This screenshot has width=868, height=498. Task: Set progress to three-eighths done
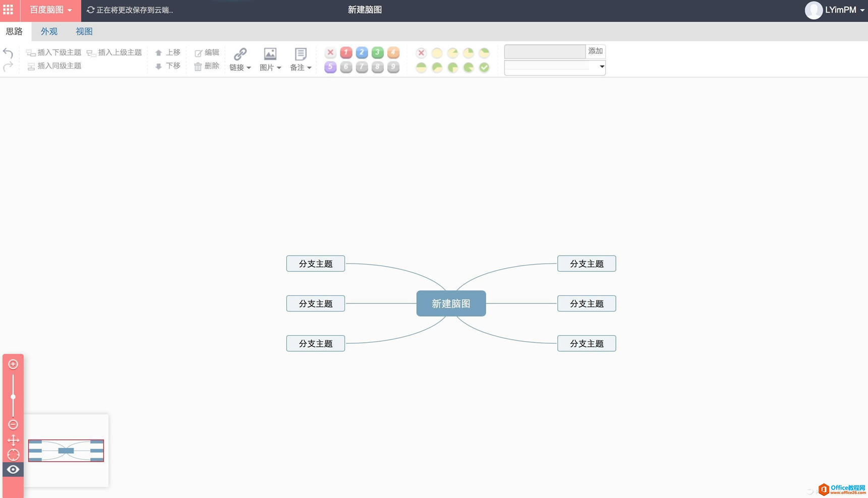[x=484, y=52]
